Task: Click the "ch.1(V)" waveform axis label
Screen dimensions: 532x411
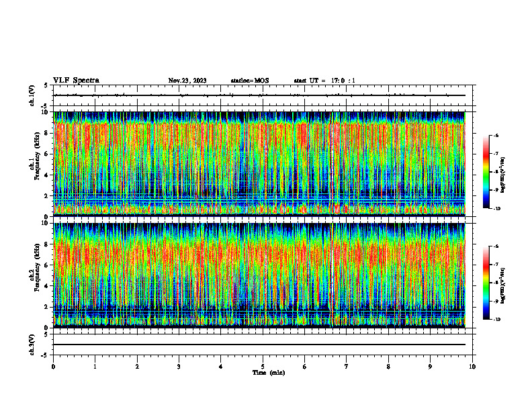Action: click(x=32, y=95)
